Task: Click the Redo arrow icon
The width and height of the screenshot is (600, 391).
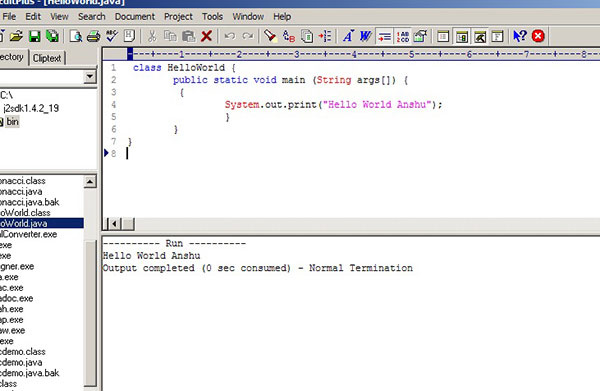Action: tap(248, 36)
